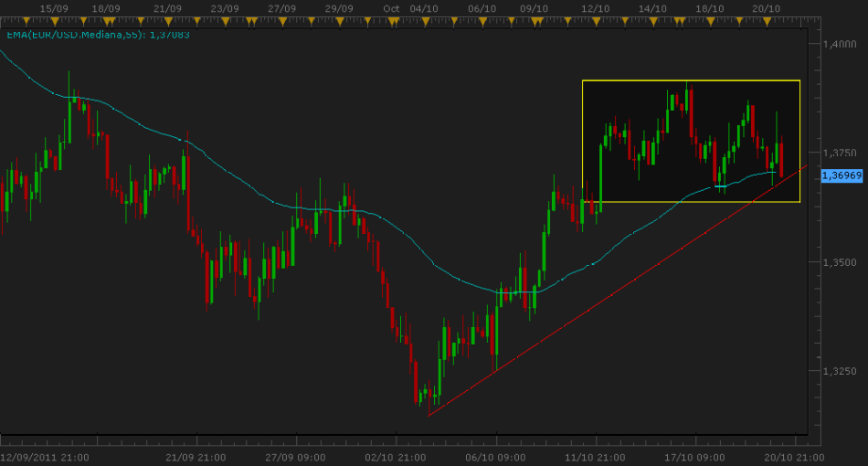Click the 18/10 date on top axis
The height and width of the screenshot is (466, 868).
click(x=710, y=8)
